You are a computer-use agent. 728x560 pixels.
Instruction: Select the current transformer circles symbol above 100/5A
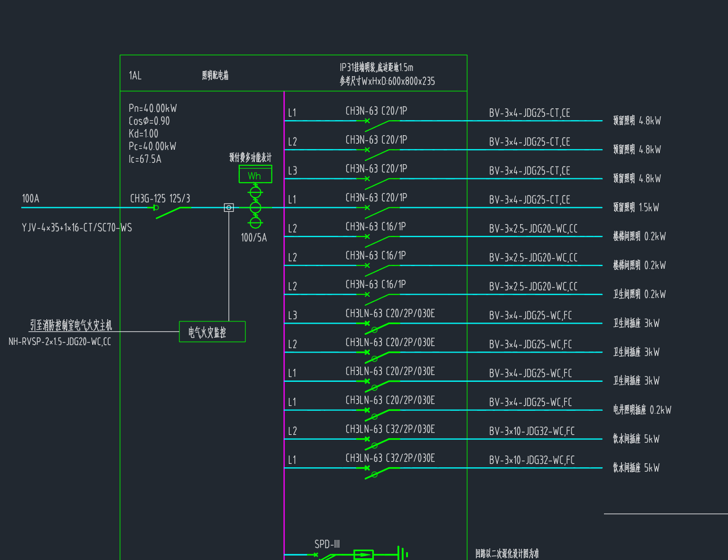click(x=255, y=207)
